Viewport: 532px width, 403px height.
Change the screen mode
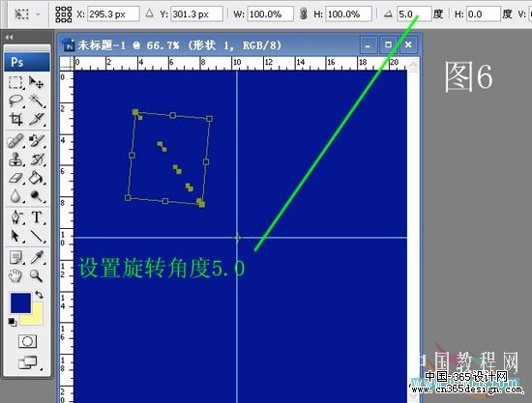pyautogui.click(x=28, y=362)
